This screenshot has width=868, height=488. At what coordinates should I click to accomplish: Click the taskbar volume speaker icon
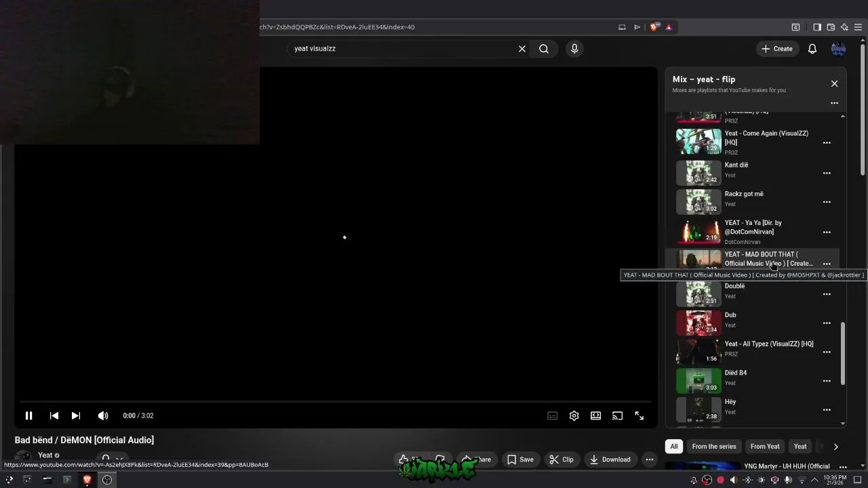[x=733, y=480]
